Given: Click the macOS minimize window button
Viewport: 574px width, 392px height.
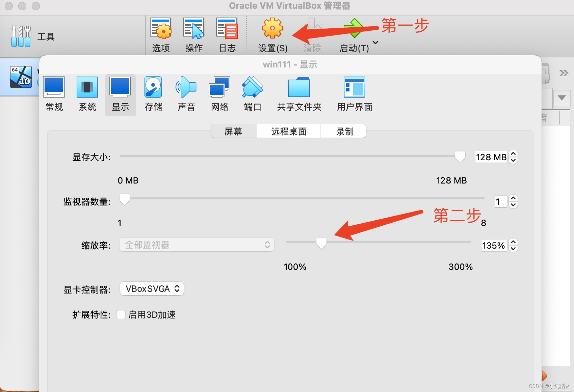Looking at the screenshot, I should tap(22, 6).
